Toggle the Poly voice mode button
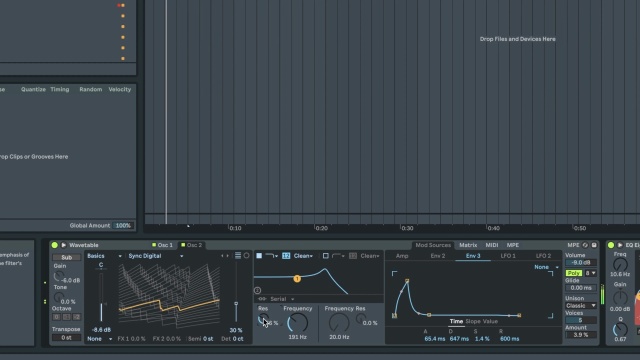640x360 pixels. click(574, 273)
